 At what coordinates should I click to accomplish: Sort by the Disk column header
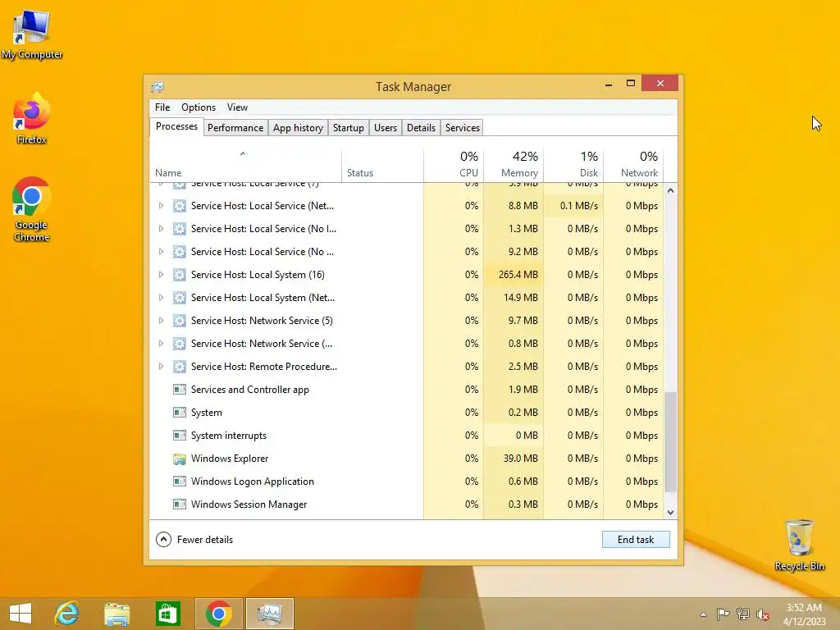(x=573, y=165)
